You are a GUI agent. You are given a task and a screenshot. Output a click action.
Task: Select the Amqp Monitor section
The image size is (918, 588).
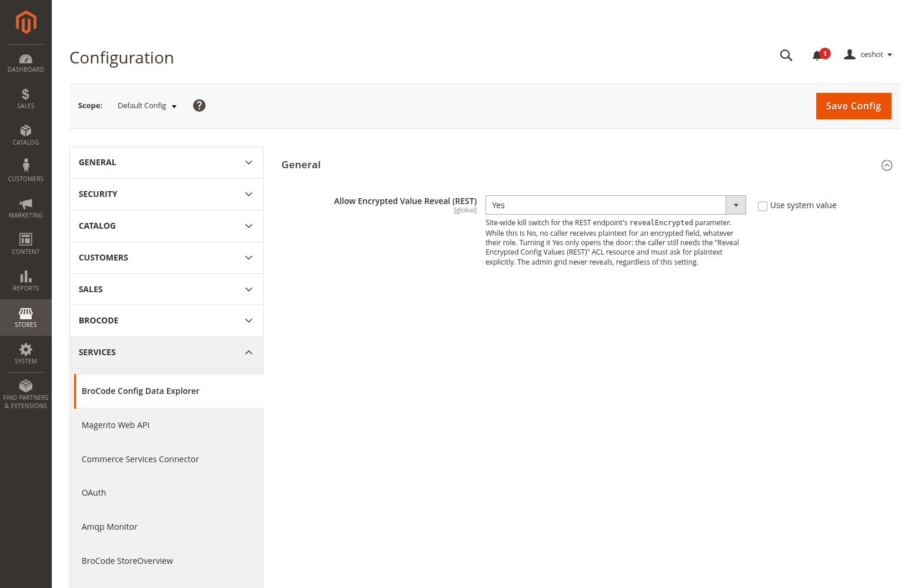pos(169,527)
